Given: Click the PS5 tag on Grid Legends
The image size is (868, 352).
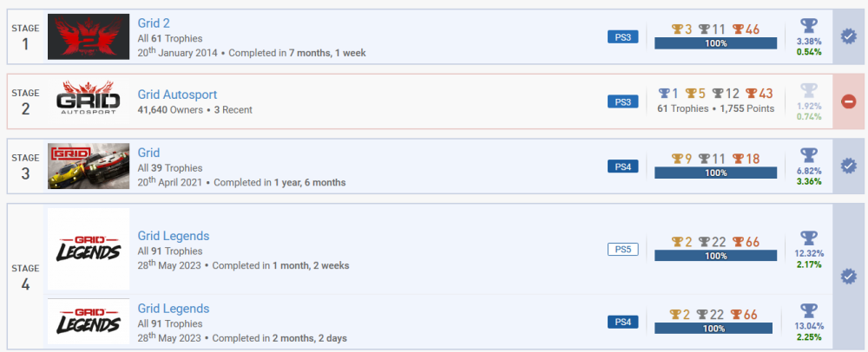Looking at the screenshot, I should 623,250.
